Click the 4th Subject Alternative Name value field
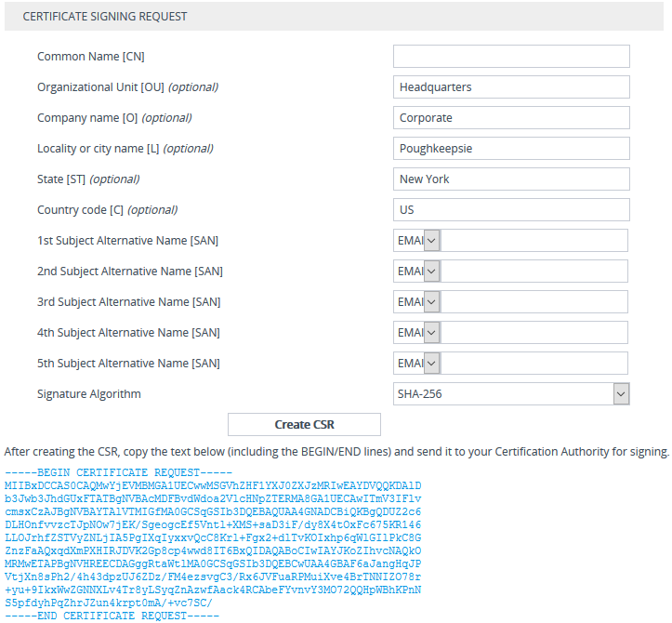The height and width of the screenshot is (623, 672). (534, 333)
